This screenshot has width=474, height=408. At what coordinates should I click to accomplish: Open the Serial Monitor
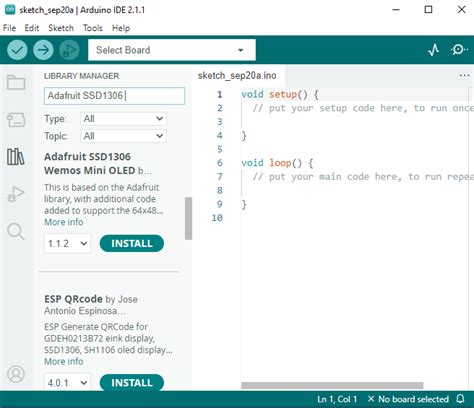[459, 50]
